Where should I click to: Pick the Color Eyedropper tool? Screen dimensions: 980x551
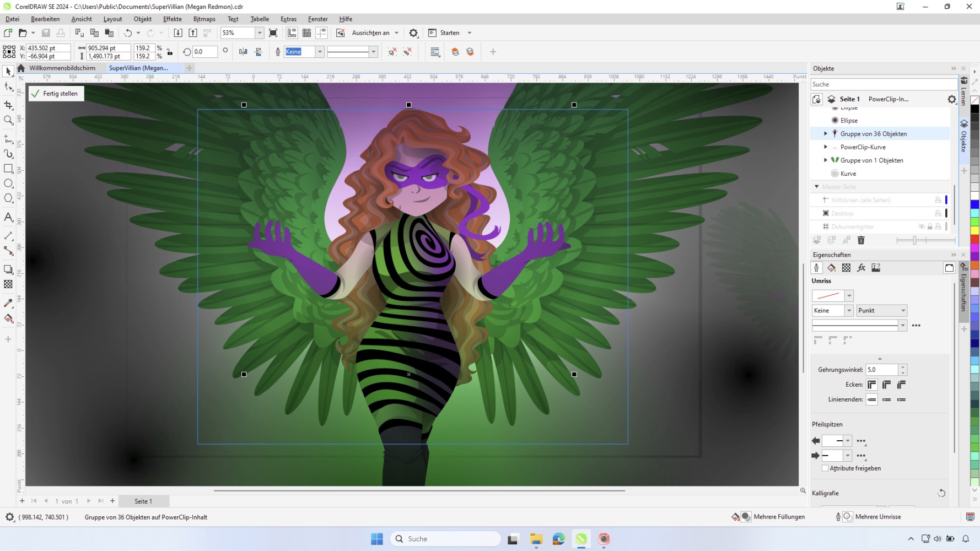[8, 302]
